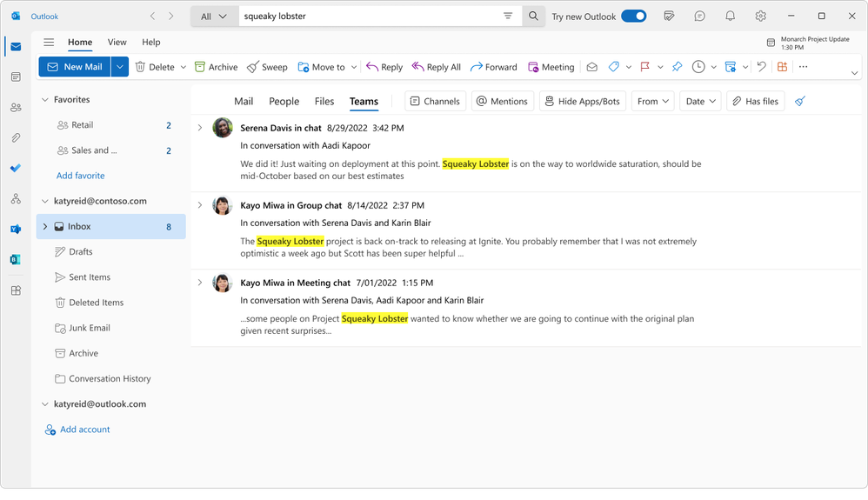The height and width of the screenshot is (500, 868).
Task: Open the Org Explorer icon in left rail
Action: click(x=16, y=198)
